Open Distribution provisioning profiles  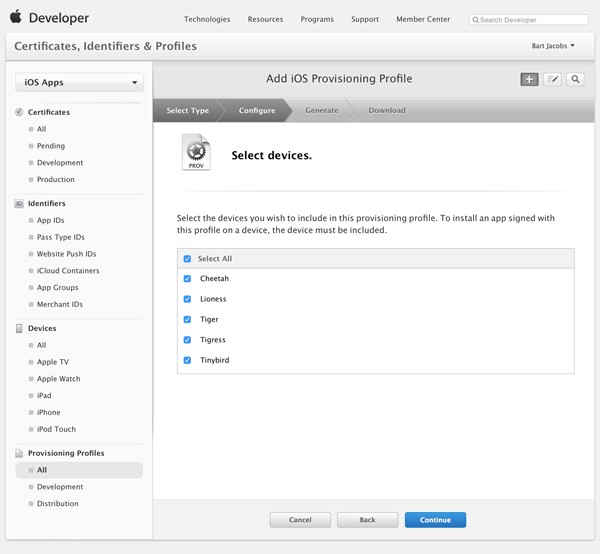(57, 503)
